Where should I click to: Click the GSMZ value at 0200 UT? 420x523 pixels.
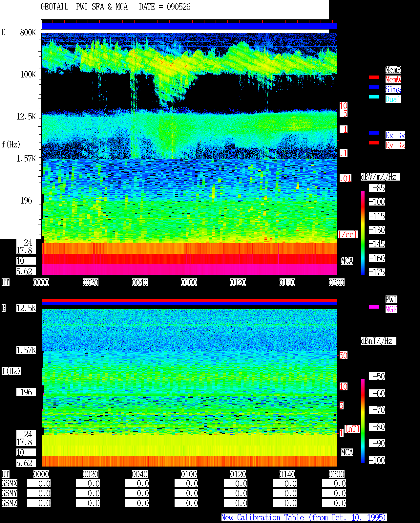[x=334, y=503]
